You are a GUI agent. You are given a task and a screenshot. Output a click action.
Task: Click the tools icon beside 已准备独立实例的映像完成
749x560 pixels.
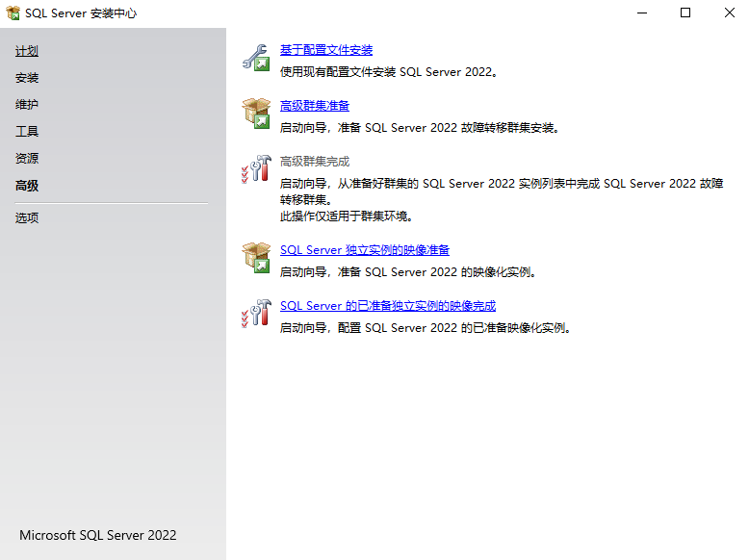tap(256, 313)
